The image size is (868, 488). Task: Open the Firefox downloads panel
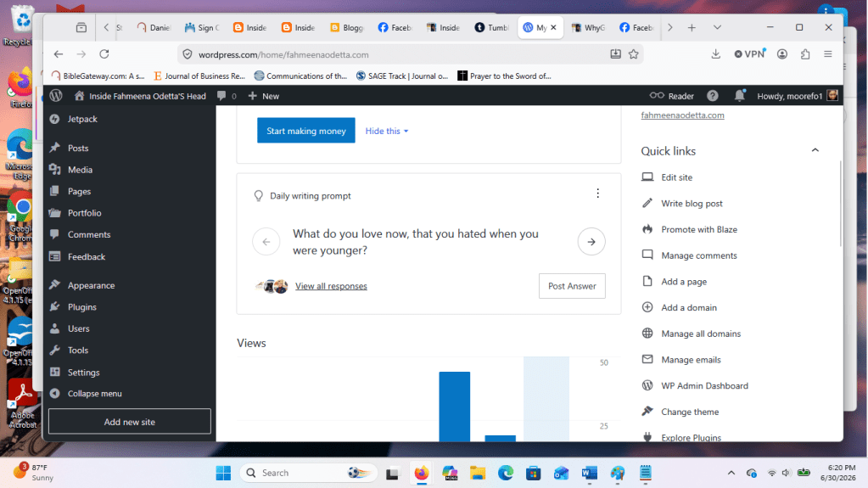pyautogui.click(x=716, y=54)
